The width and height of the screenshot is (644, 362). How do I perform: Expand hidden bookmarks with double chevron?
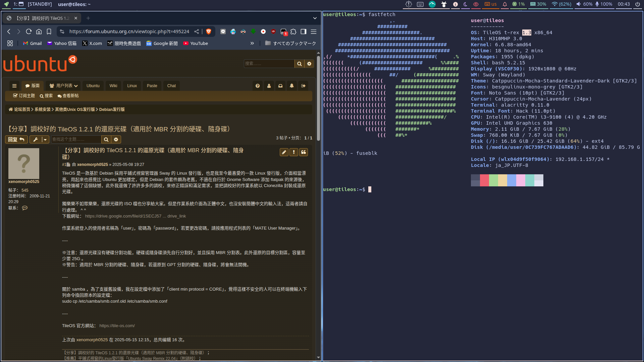pyautogui.click(x=252, y=43)
